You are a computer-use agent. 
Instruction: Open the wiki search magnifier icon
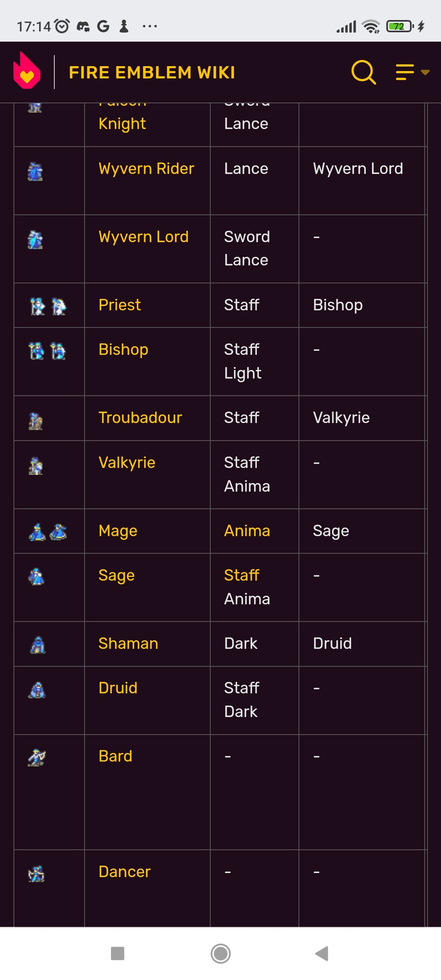tap(363, 72)
